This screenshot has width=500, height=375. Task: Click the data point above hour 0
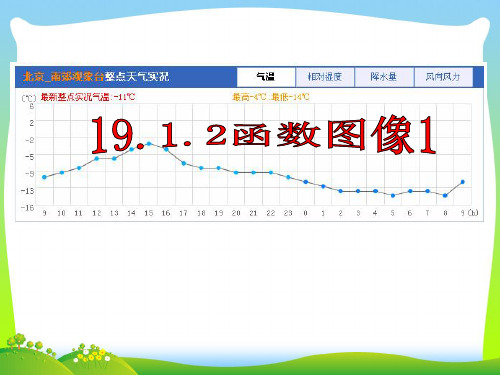tap(306, 182)
